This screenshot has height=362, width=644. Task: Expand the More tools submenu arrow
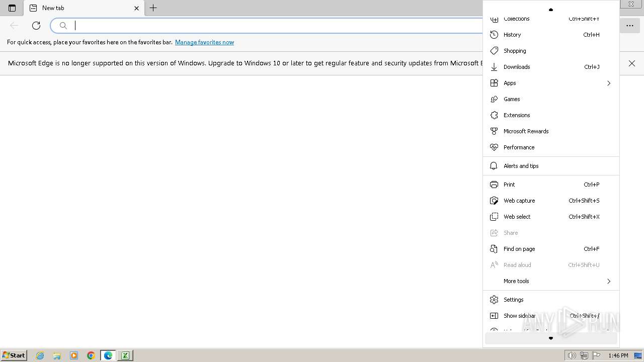click(609, 281)
